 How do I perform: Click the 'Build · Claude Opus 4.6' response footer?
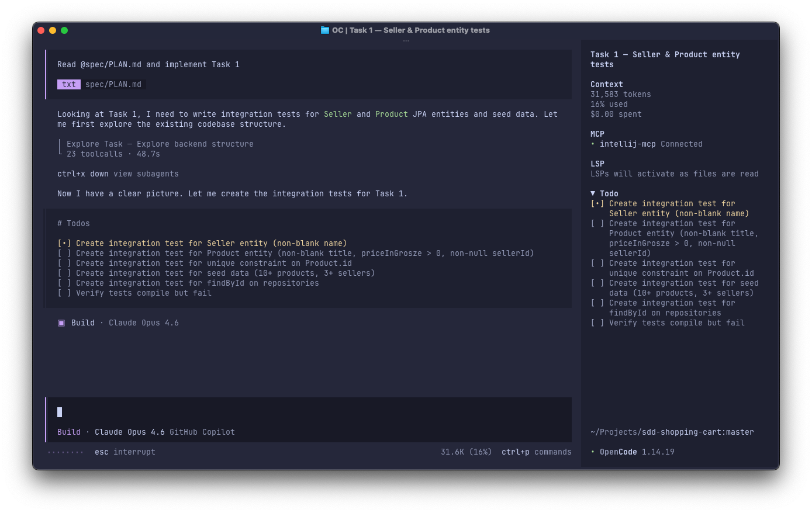(118, 323)
